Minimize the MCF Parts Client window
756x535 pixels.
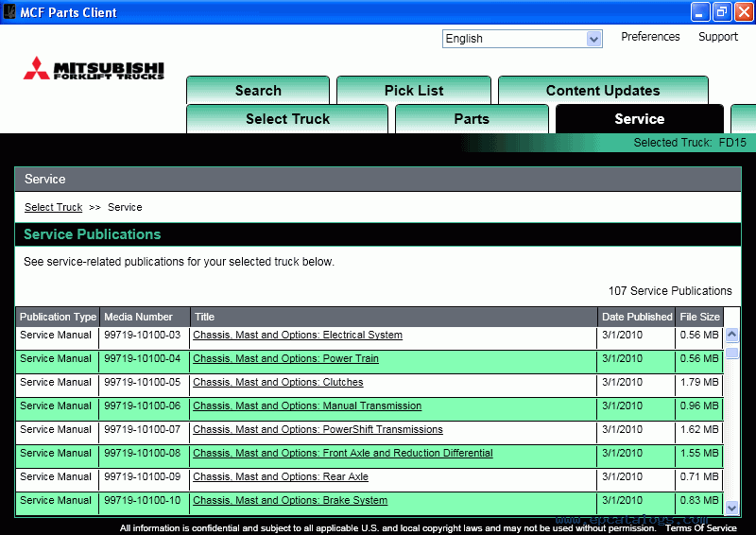pos(699,12)
